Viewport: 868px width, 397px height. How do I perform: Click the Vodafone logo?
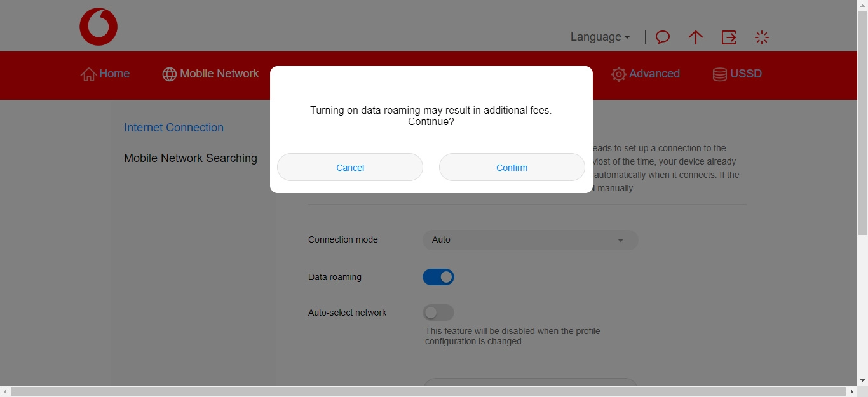(98, 26)
